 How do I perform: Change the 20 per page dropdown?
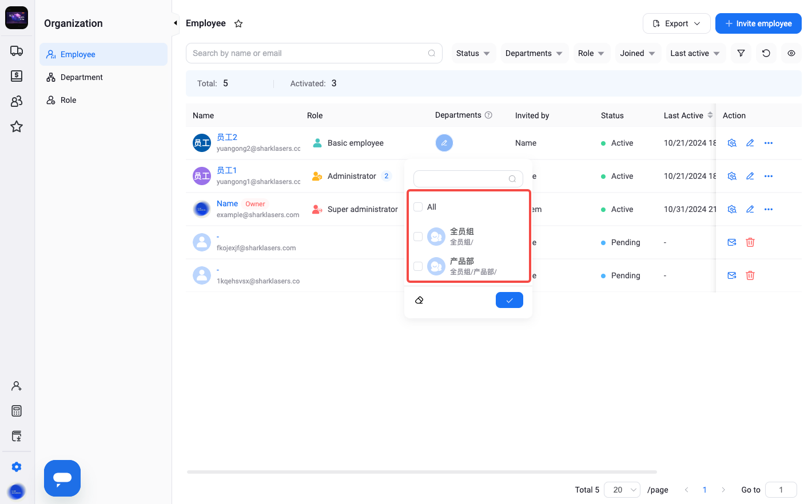click(x=622, y=490)
